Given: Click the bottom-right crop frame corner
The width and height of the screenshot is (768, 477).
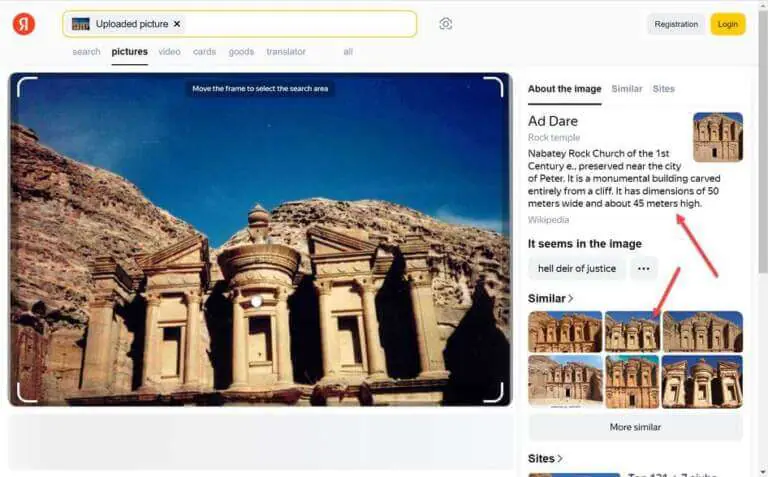Looking at the screenshot, I should coord(493,392).
